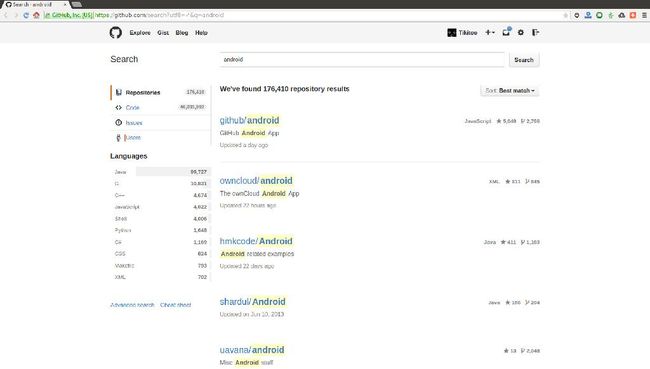Image resolution: width=650 pixels, height=369 pixels.
Task: Bookmark this page with star icon
Action: click(565, 15)
